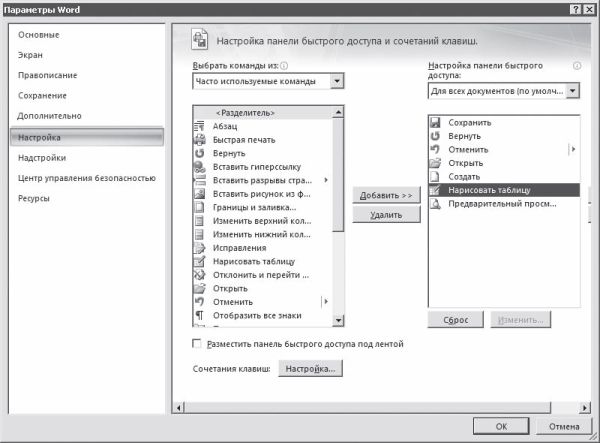Click the Вернуть icon in command list
The image size is (600, 443).
click(x=199, y=153)
